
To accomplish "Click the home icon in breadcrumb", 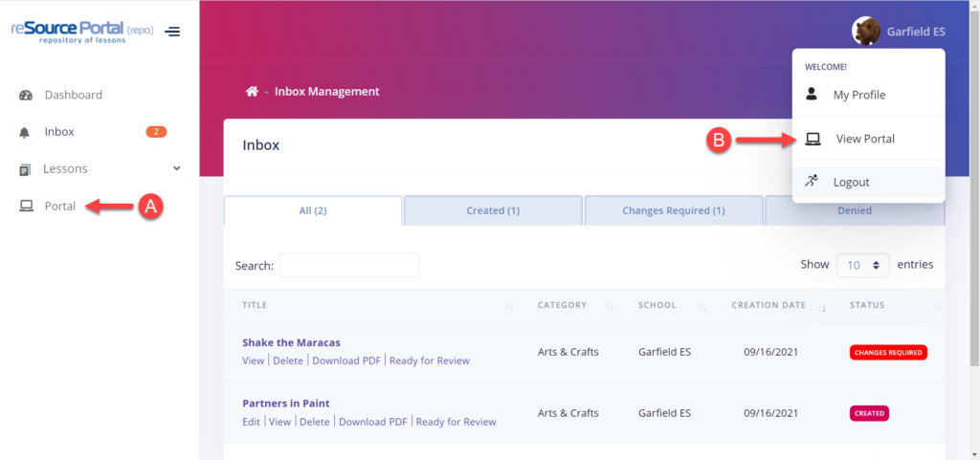I will 252,92.
